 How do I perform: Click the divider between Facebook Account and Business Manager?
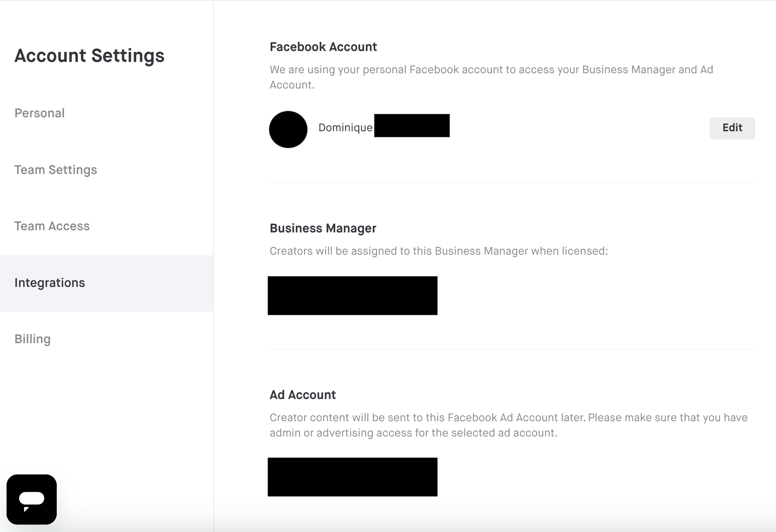512,183
